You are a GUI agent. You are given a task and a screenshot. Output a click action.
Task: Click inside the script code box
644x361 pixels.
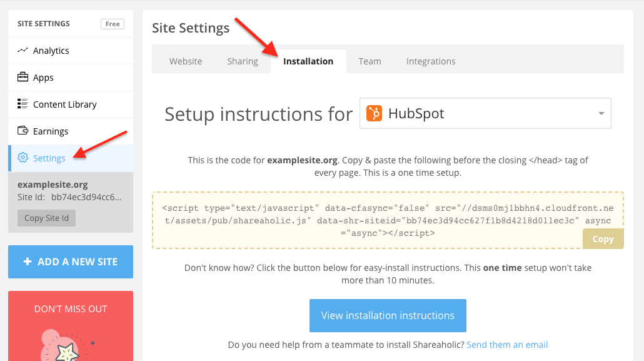[388, 220]
